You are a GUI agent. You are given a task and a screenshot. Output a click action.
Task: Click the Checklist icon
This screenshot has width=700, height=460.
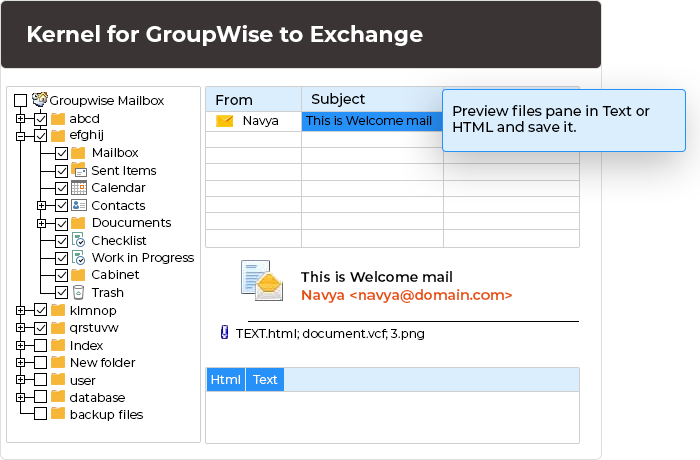pyautogui.click(x=79, y=240)
